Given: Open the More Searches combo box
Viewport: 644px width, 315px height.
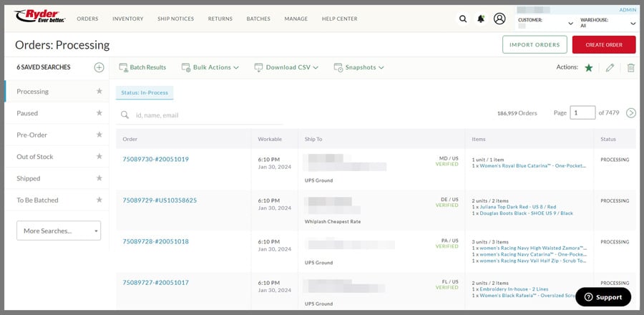Looking at the screenshot, I should (x=59, y=231).
